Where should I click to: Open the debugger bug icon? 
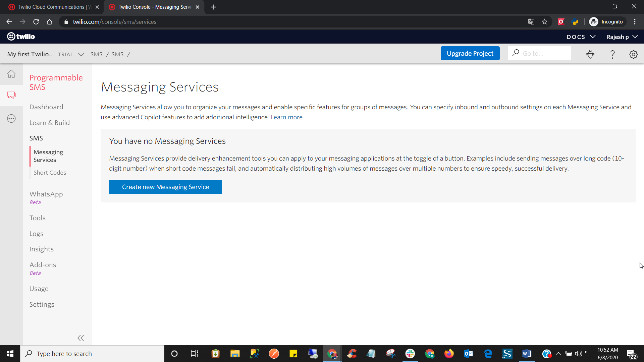tap(590, 54)
